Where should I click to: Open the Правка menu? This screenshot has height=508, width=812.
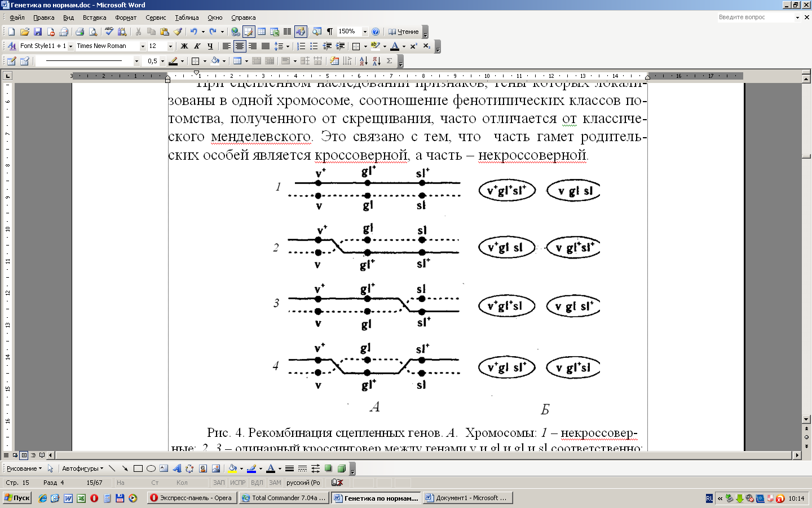click(44, 17)
